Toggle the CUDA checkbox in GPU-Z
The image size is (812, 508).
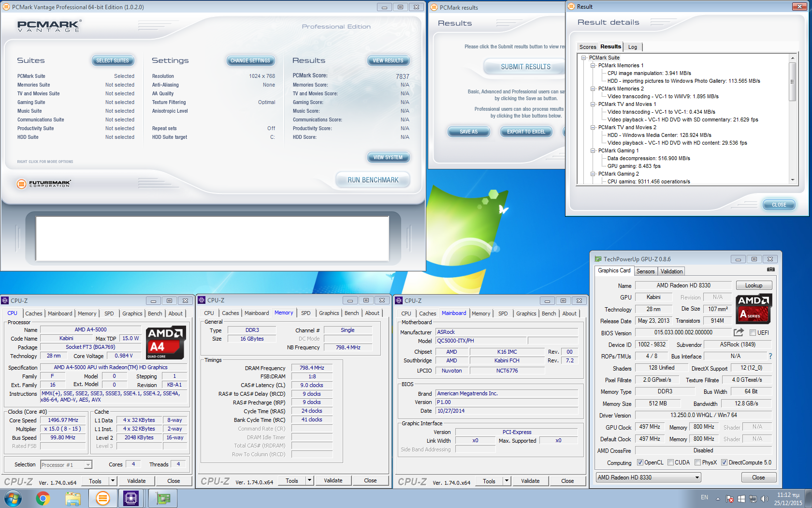point(670,463)
